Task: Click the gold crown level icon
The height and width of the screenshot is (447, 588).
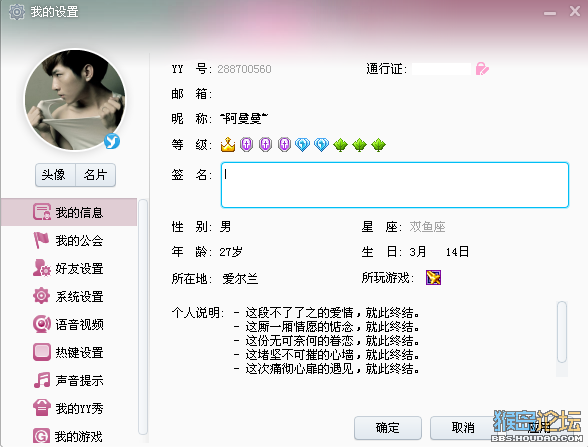Action: click(228, 144)
